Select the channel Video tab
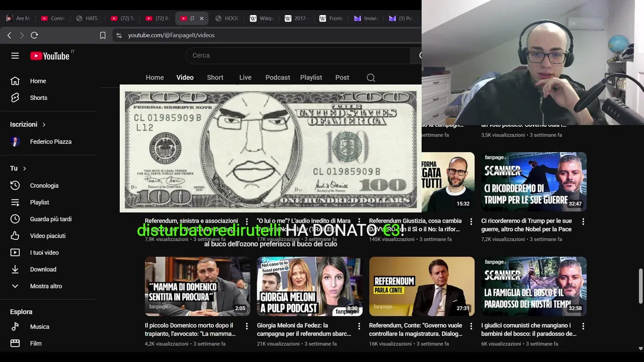This screenshot has width=644, height=362. (x=185, y=77)
